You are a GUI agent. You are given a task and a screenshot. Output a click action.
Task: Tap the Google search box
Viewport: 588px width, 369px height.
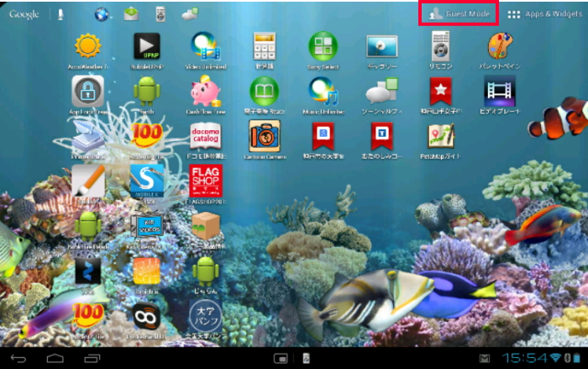tap(24, 14)
